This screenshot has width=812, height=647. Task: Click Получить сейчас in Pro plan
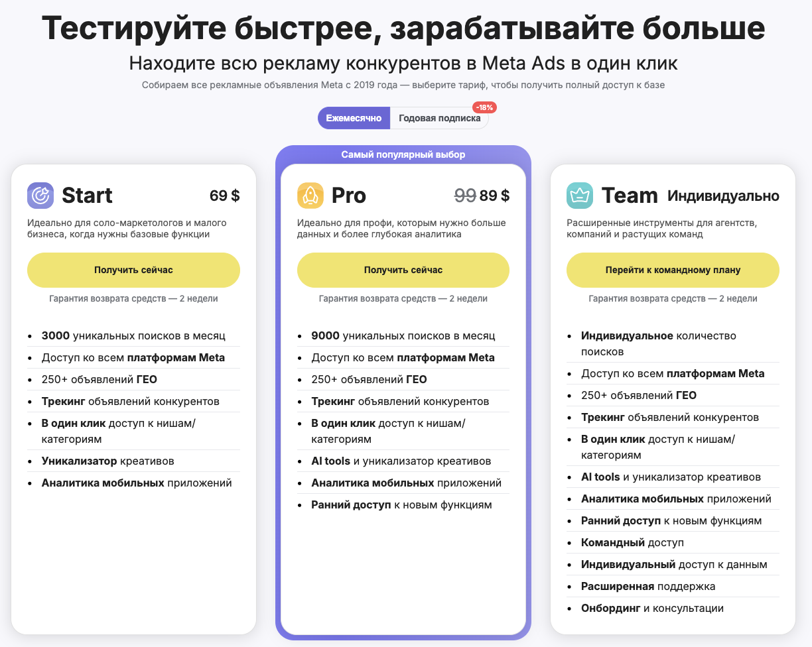(403, 270)
